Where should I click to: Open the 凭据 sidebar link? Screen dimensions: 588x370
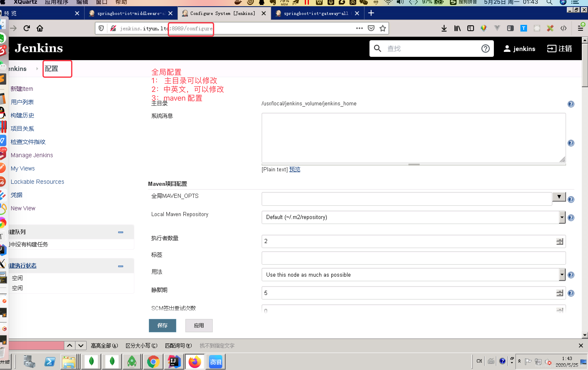pos(16,195)
